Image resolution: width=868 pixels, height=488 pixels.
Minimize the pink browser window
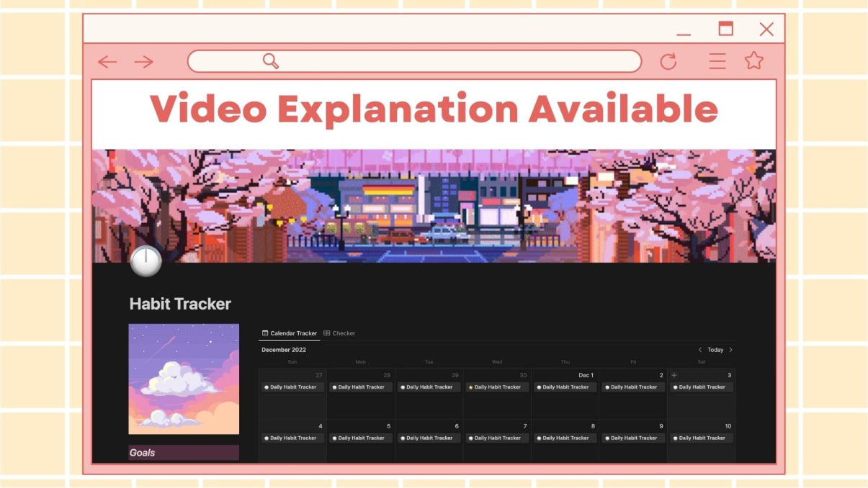[684, 35]
